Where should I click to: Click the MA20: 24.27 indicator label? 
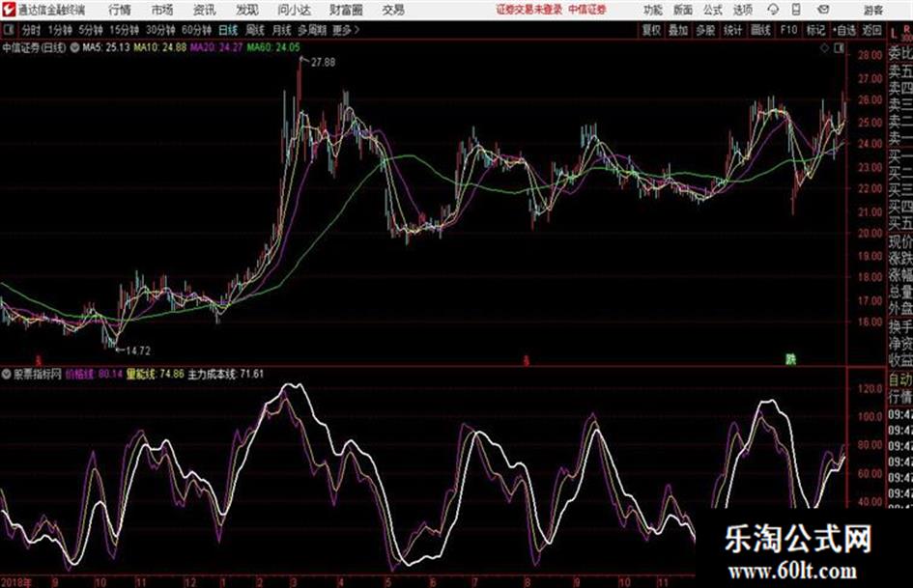(x=216, y=47)
